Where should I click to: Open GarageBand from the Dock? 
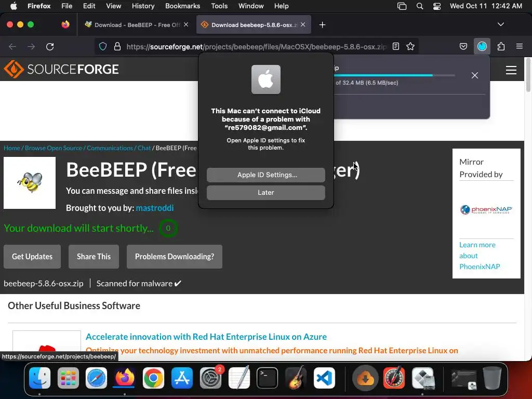tap(296, 378)
